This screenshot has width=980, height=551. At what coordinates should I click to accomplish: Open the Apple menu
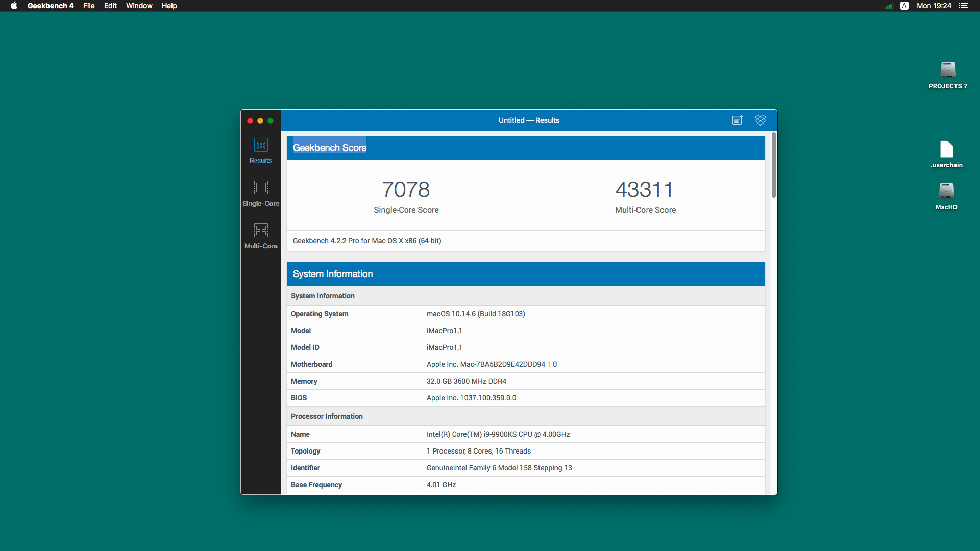(14, 6)
